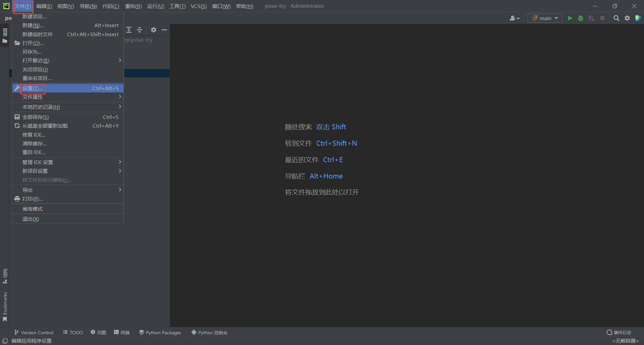Expand 本地历史记录(H) submenu
644x345 pixels.
(68, 107)
